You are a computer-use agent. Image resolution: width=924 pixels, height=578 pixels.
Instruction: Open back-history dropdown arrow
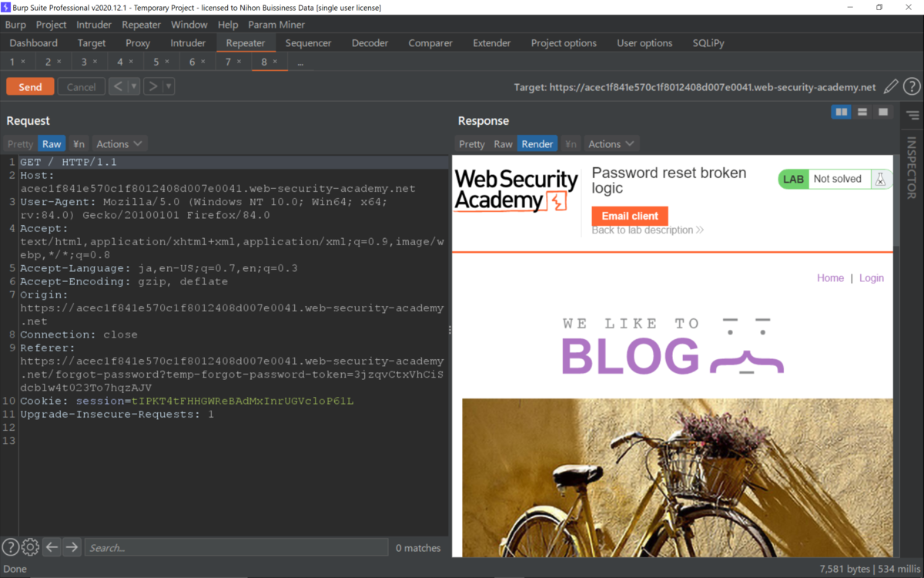coord(134,86)
